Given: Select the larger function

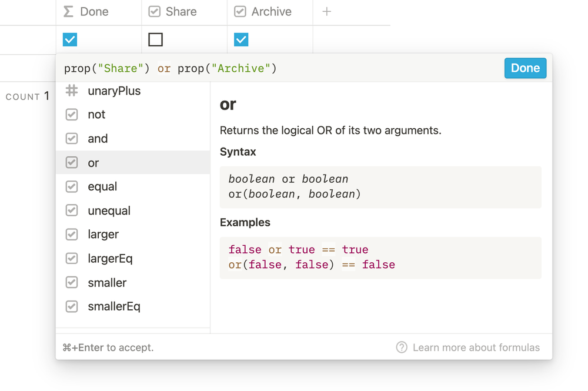Looking at the screenshot, I should point(133,234).
